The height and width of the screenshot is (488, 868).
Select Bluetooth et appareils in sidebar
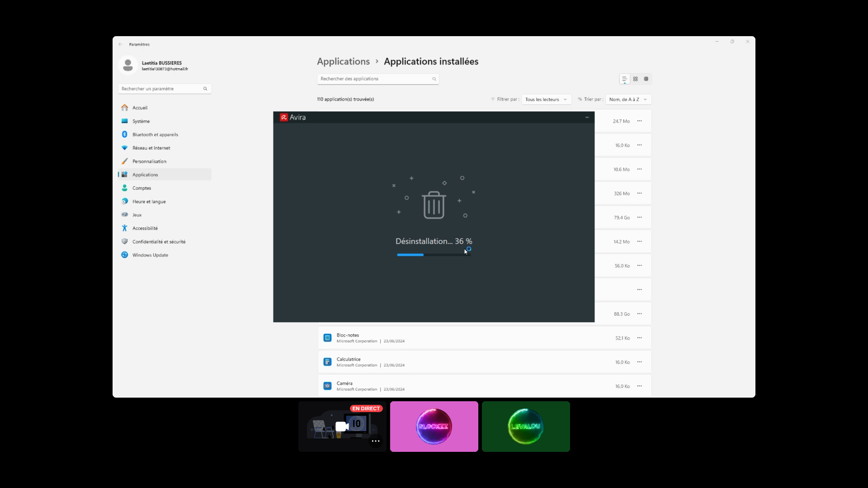pyautogui.click(x=165, y=135)
